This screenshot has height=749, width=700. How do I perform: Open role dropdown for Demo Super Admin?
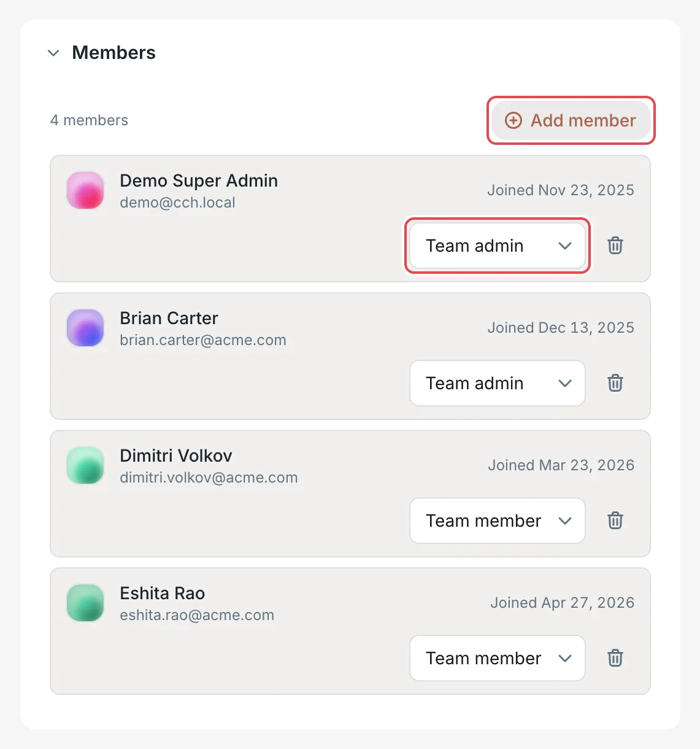(x=498, y=246)
